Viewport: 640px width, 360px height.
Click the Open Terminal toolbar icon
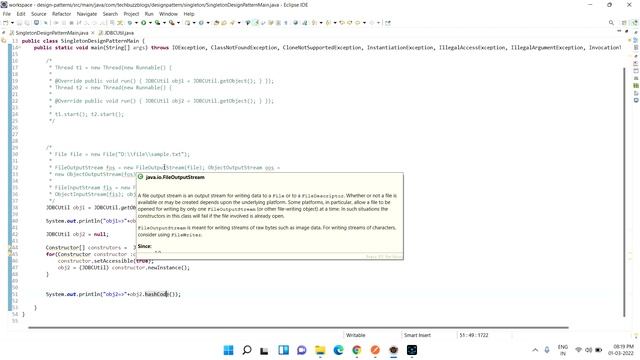point(36,23)
